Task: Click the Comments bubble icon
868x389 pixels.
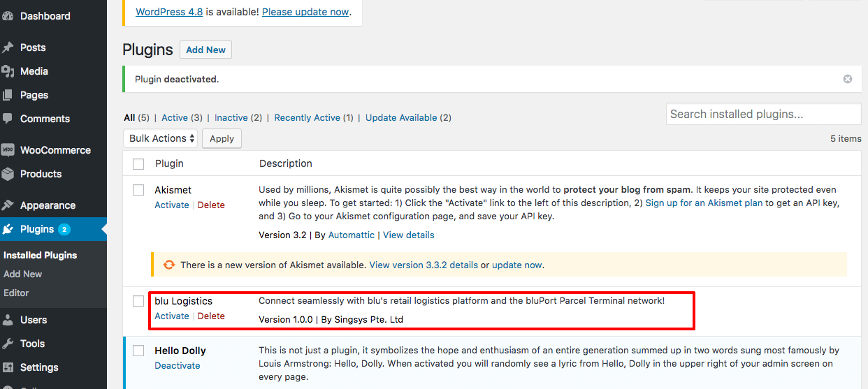Action: coord(8,119)
